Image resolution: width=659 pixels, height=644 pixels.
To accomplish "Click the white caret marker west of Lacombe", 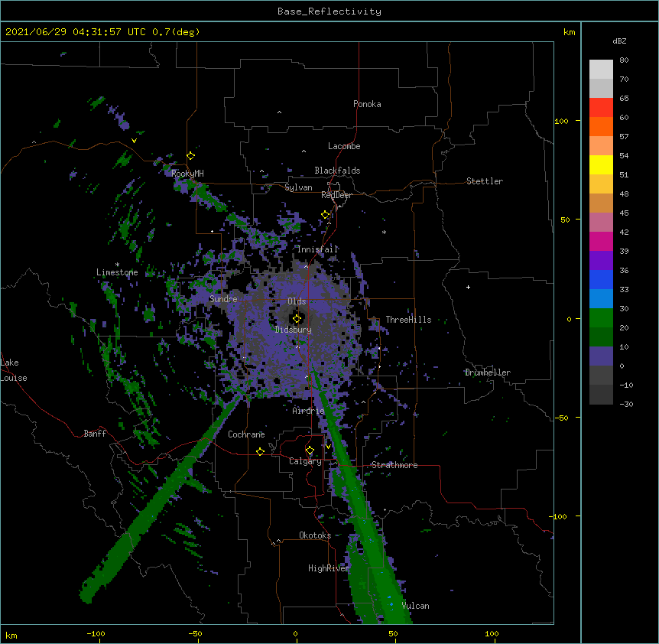I will pos(304,151).
